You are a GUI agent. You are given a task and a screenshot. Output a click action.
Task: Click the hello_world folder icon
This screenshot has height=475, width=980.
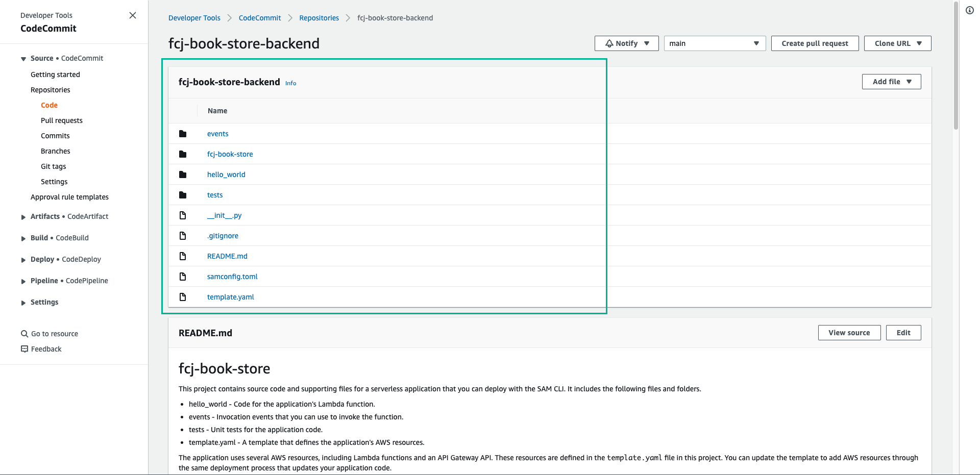[183, 174]
